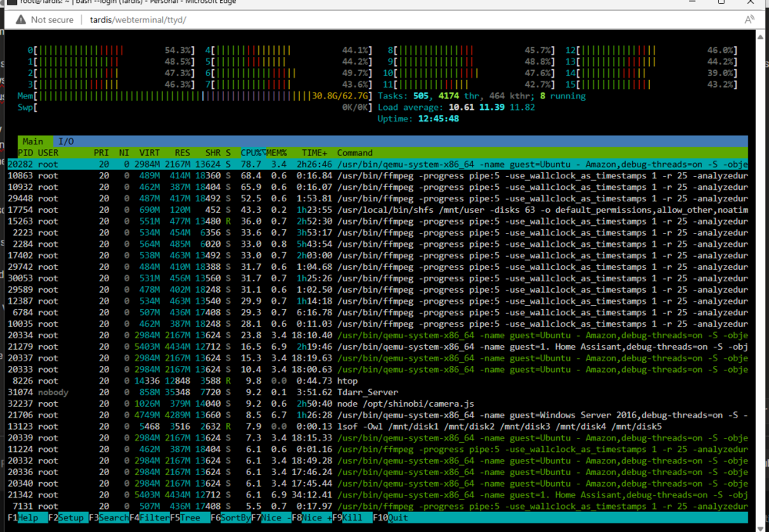Select process row PID 10932 ffmpeg
Viewport: 769px width, 532px height.
click(378, 187)
